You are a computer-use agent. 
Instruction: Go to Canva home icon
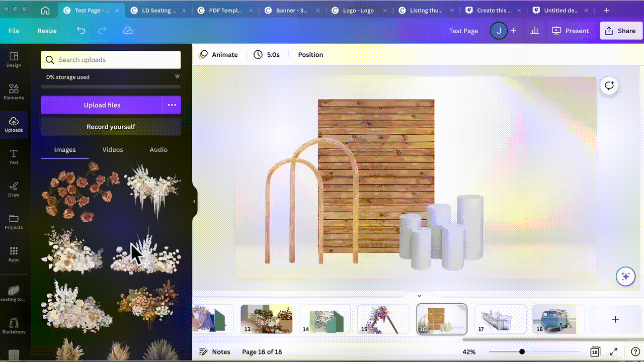tap(45, 10)
